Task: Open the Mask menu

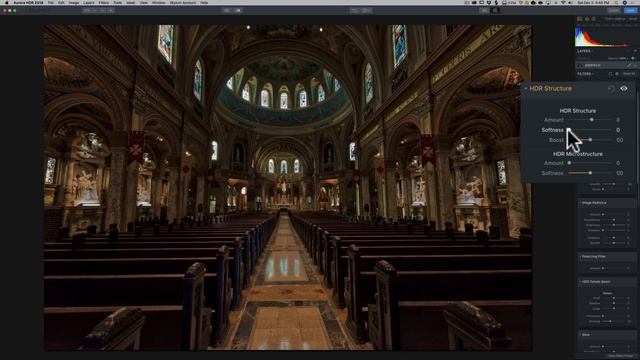Action: coord(131,2)
